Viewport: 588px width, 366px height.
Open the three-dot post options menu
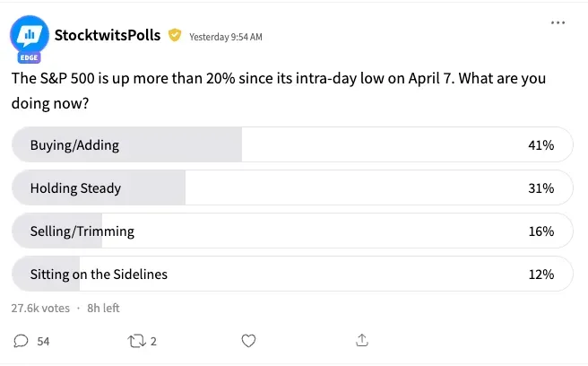pyautogui.click(x=558, y=23)
